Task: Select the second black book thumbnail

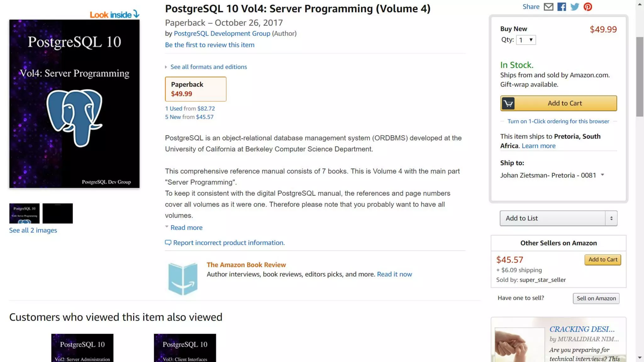Action: [x=58, y=213]
